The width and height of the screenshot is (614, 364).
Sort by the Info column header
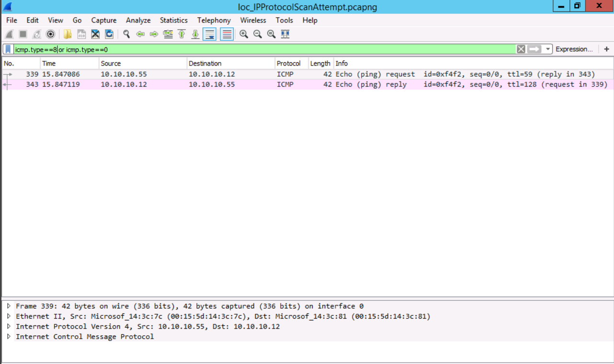pos(473,63)
